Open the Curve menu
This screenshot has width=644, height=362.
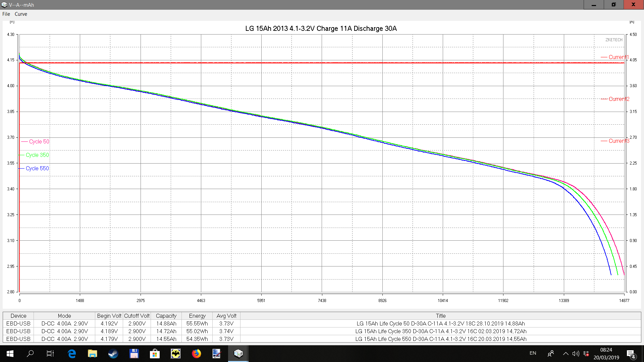pos(21,14)
